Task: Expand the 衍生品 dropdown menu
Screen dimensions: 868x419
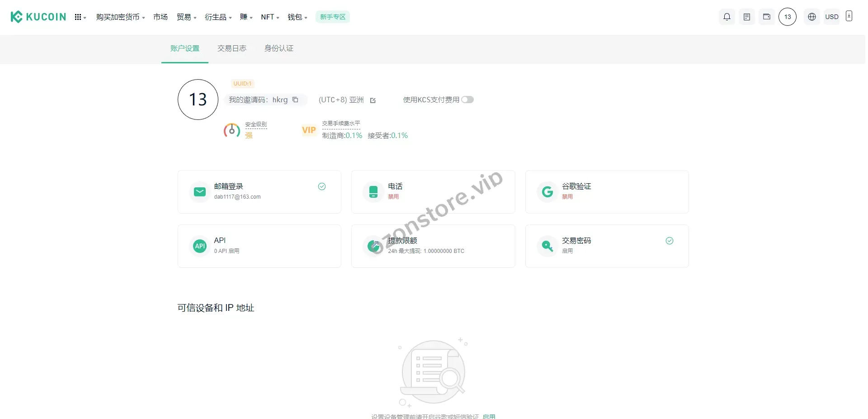Action: pos(218,17)
